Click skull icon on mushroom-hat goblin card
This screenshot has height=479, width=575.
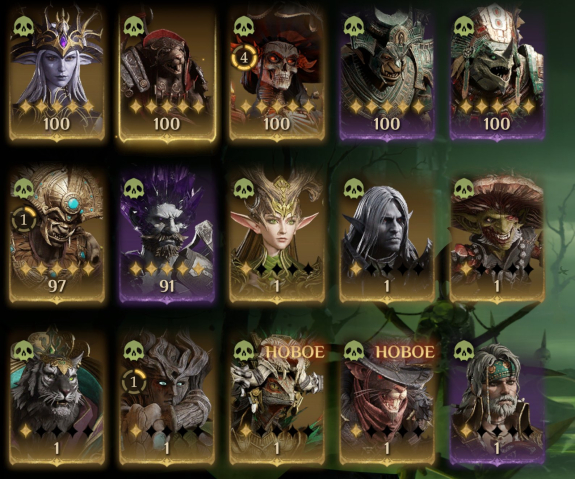click(464, 189)
